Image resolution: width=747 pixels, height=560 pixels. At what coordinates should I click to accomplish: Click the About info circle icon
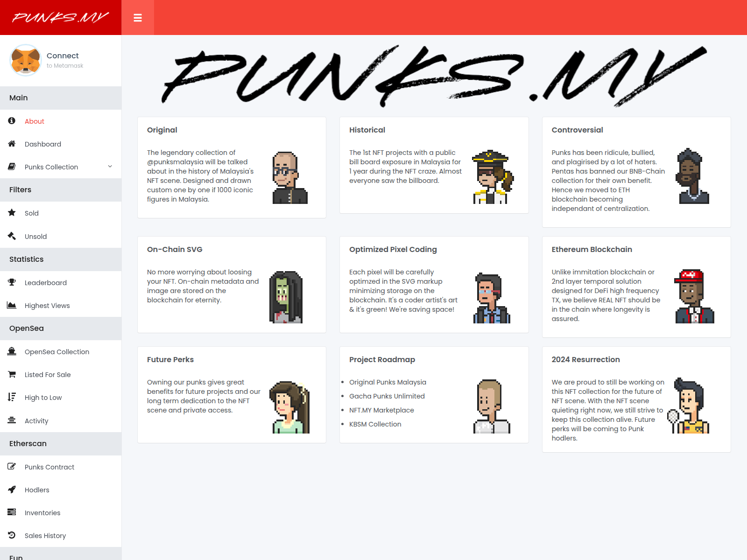click(x=12, y=121)
